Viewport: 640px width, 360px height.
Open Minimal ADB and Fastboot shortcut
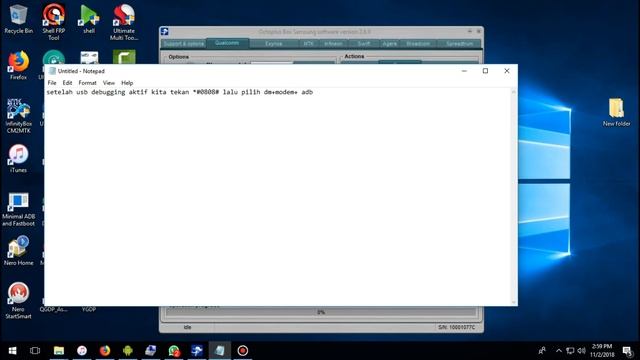(x=18, y=209)
